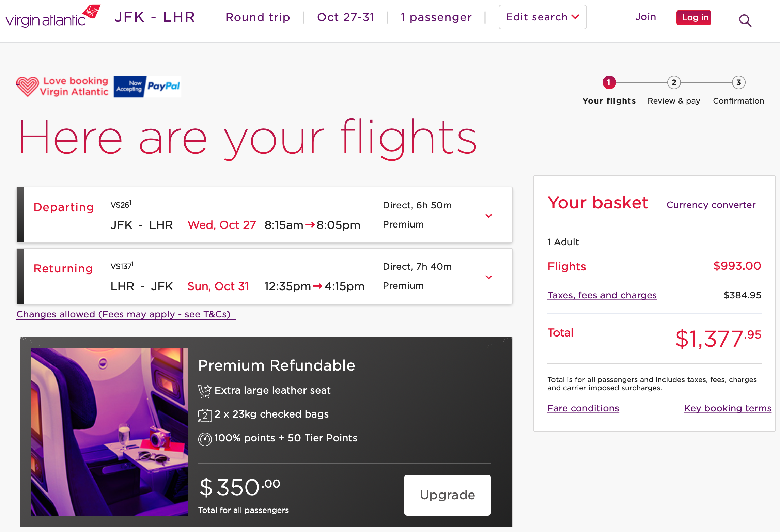Click the Love booking heart icon
This screenshot has width=780, height=532.
point(28,86)
